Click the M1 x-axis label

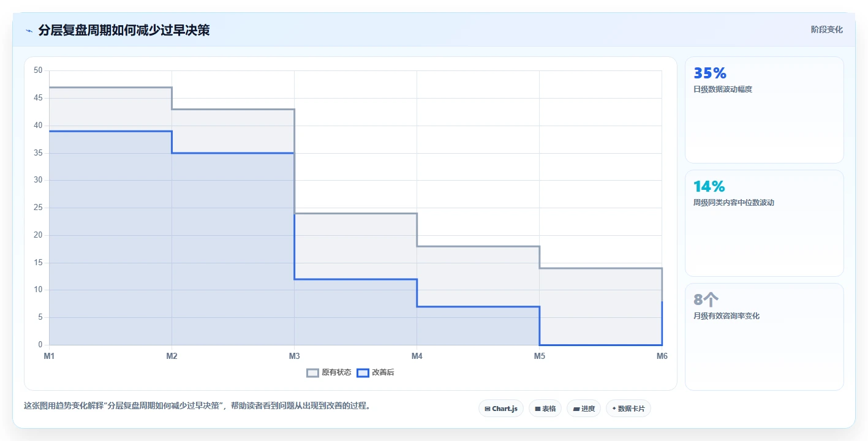click(x=49, y=356)
